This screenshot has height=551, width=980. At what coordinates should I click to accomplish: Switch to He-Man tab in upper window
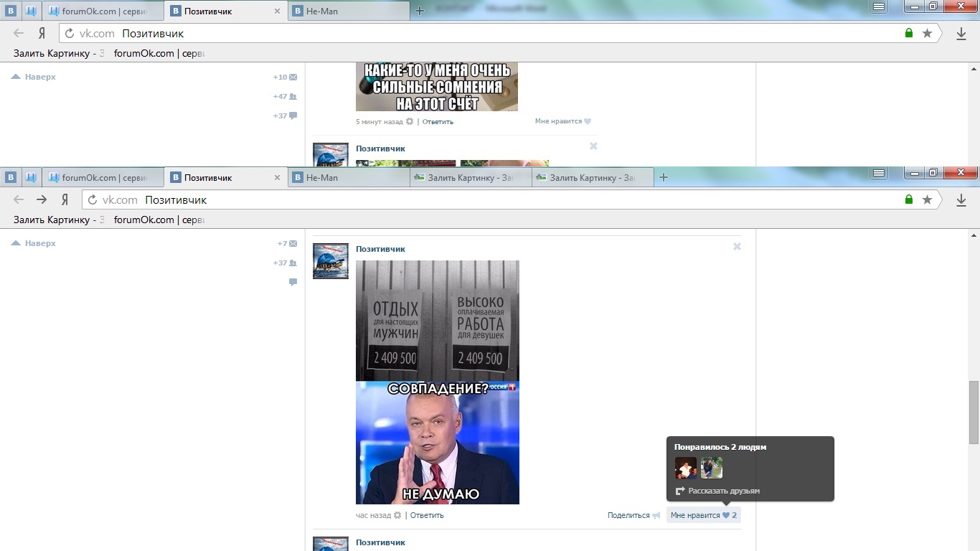349,11
